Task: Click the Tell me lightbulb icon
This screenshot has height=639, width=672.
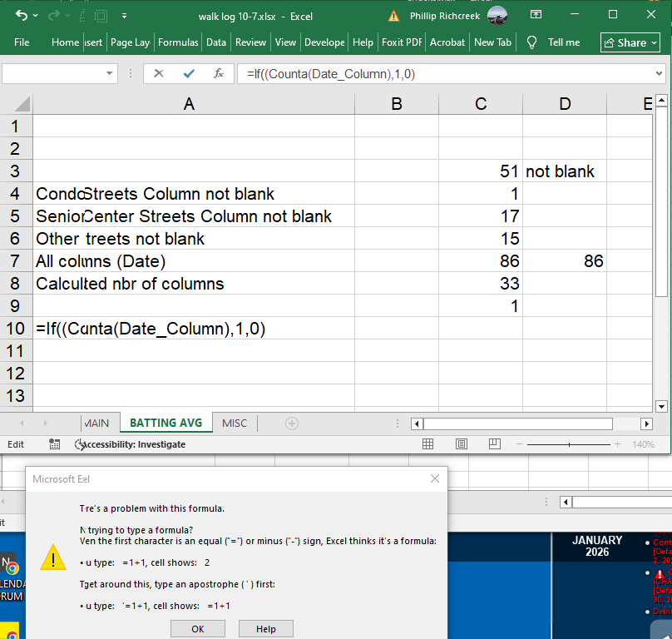Action: (532, 42)
